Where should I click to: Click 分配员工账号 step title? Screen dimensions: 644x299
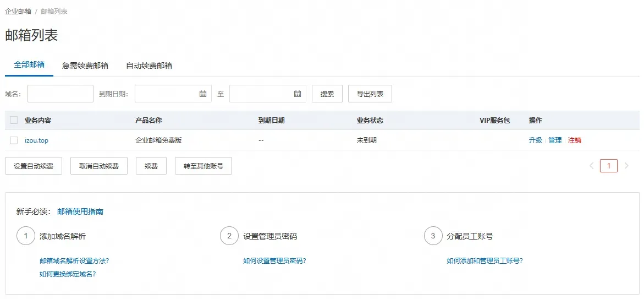470,236
